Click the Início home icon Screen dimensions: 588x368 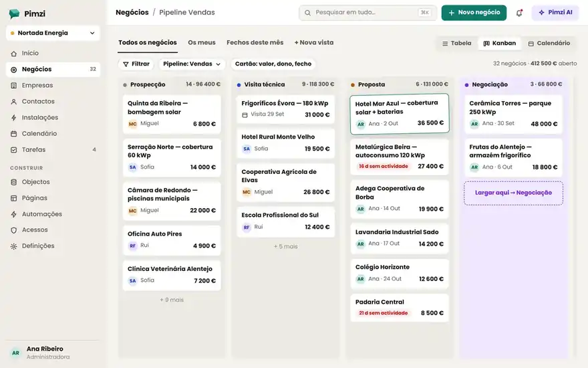click(x=14, y=54)
